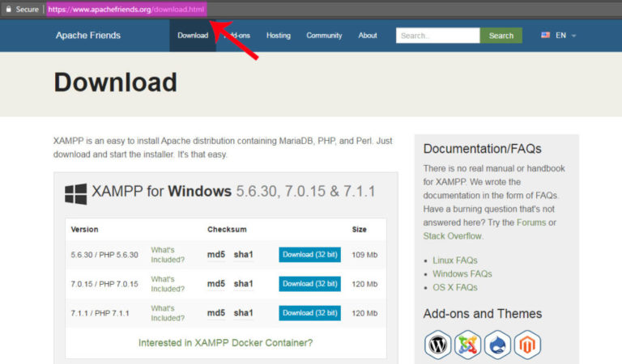
Task: Open Linux FAQs link
Action: [455, 260]
